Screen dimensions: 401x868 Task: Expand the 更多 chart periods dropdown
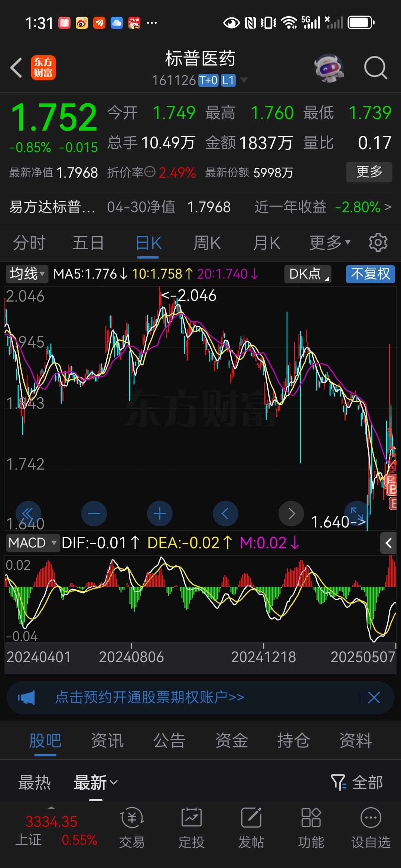click(330, 243)
